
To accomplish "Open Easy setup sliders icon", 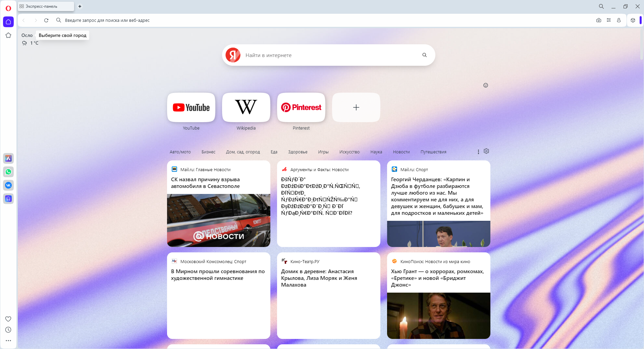I will [x=609, y=20].
